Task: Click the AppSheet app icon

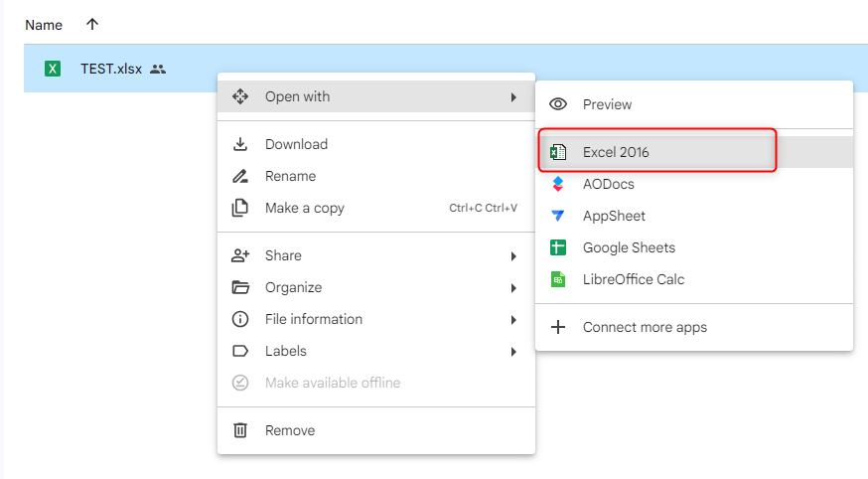Action: tap(558, 216)
